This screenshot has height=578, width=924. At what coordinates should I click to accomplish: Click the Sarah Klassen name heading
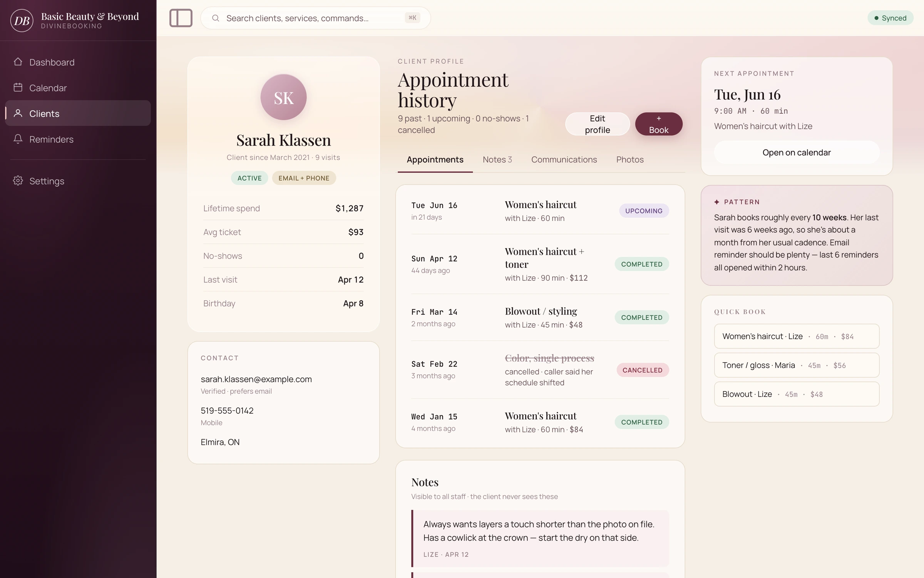[283, 140]
